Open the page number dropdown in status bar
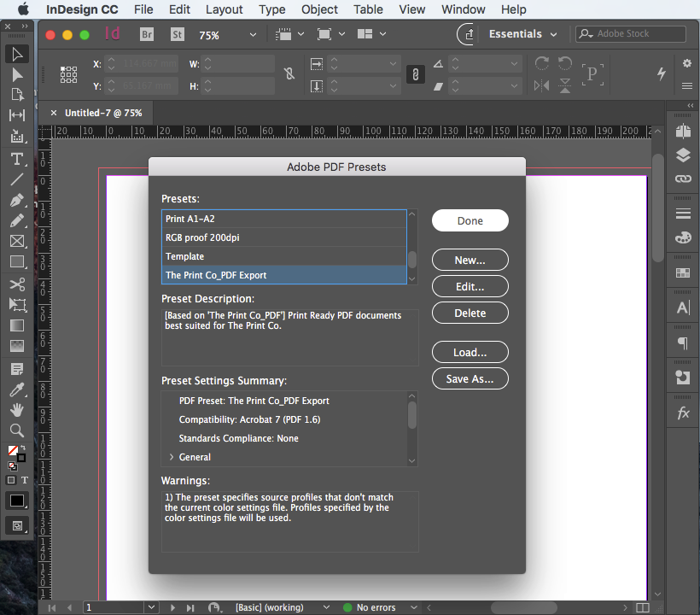This screenshot has width=700, height=615. tap(151, 607)
